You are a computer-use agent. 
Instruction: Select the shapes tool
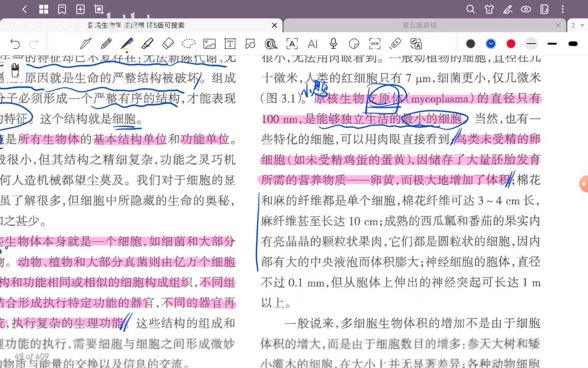click(251, 44)
